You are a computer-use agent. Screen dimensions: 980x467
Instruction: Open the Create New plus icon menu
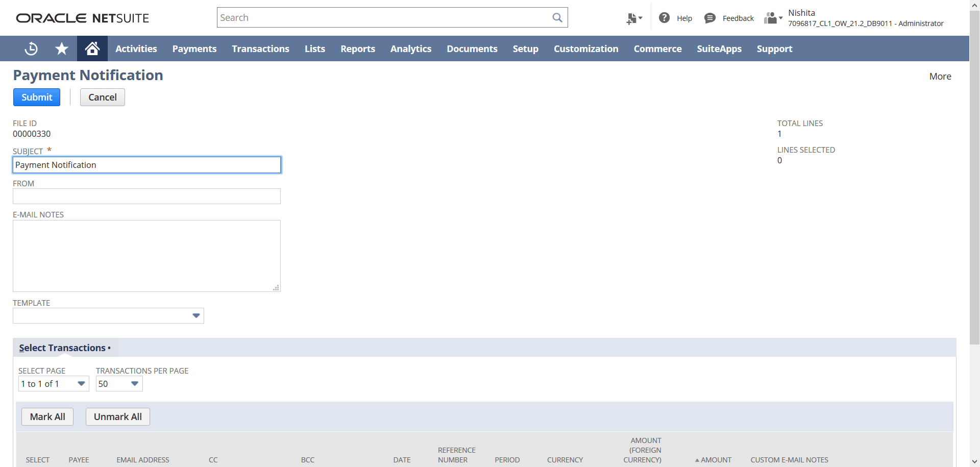634,18
